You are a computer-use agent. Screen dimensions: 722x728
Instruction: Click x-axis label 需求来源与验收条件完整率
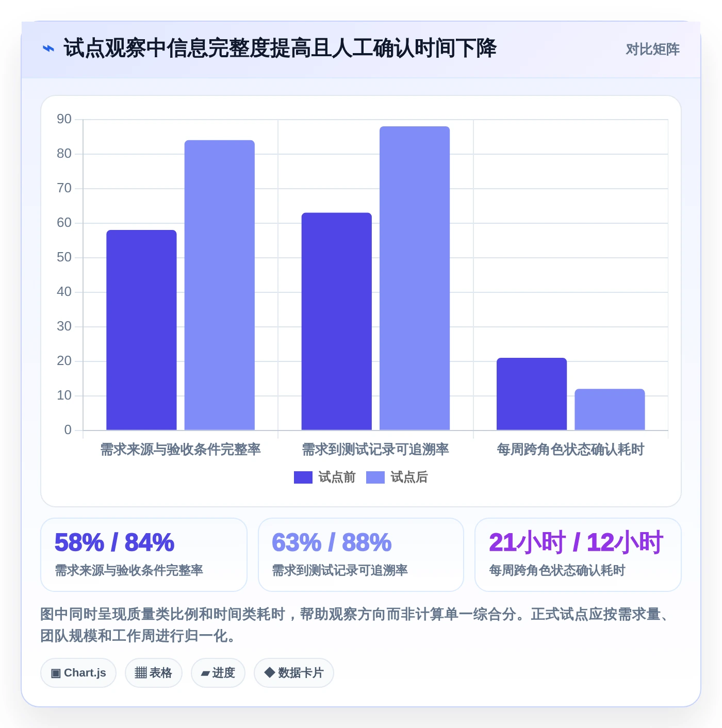[x=180, y=450]
